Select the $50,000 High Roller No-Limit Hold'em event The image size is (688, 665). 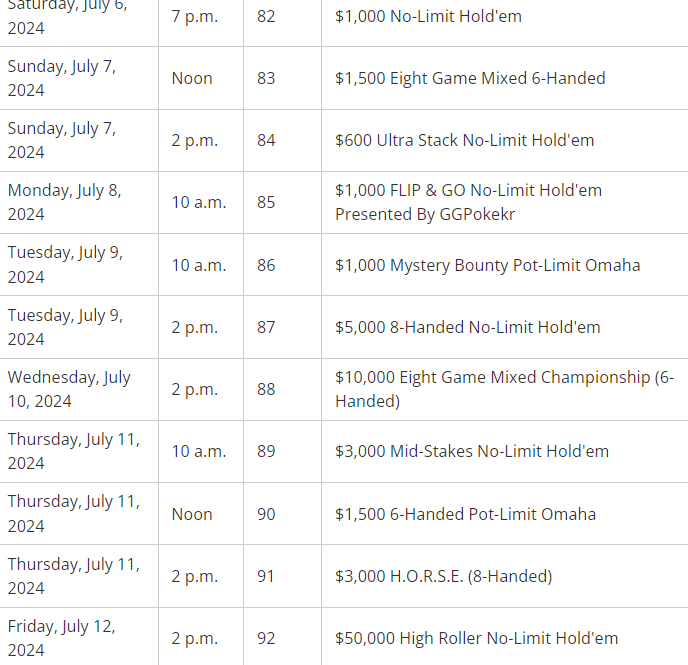pyautogui.click(x=476, y=638)
